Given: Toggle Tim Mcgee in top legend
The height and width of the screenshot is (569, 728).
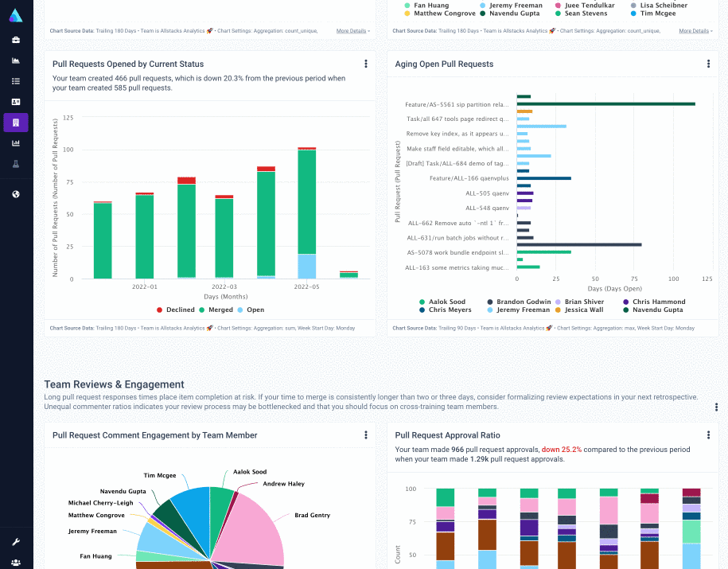Looking at the screenshot, I should (653, 14).
